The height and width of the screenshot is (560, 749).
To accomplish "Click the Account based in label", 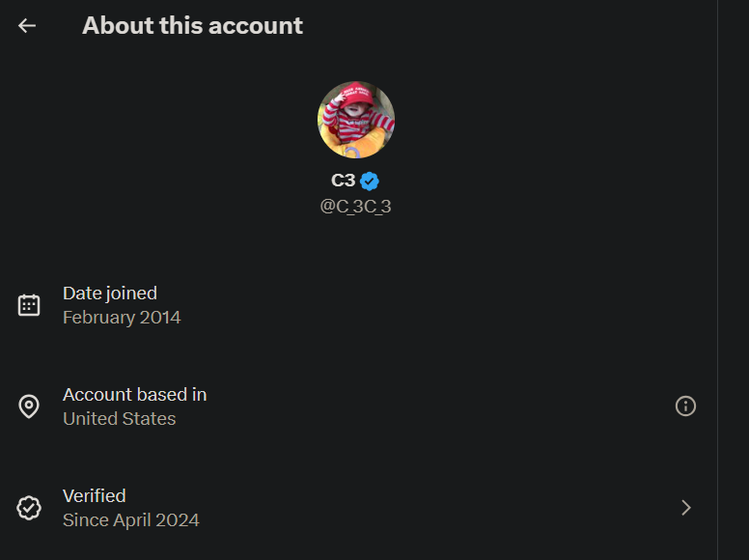I will [134, 395].
